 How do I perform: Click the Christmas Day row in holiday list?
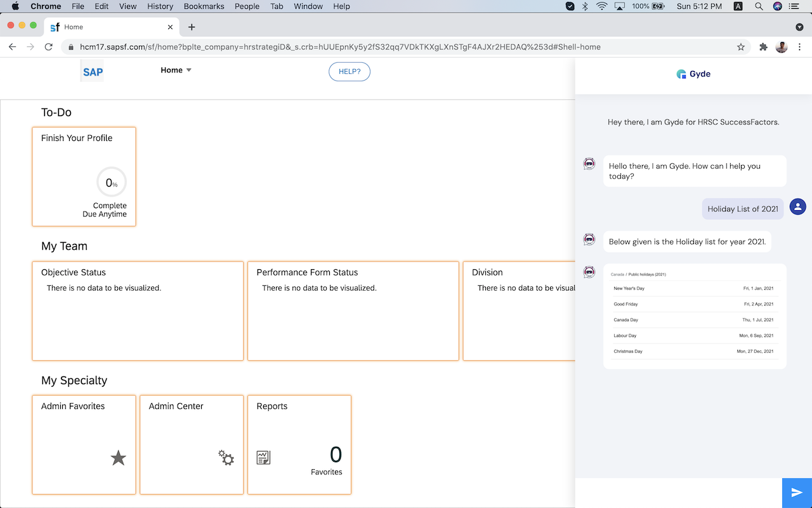point(693,351)
